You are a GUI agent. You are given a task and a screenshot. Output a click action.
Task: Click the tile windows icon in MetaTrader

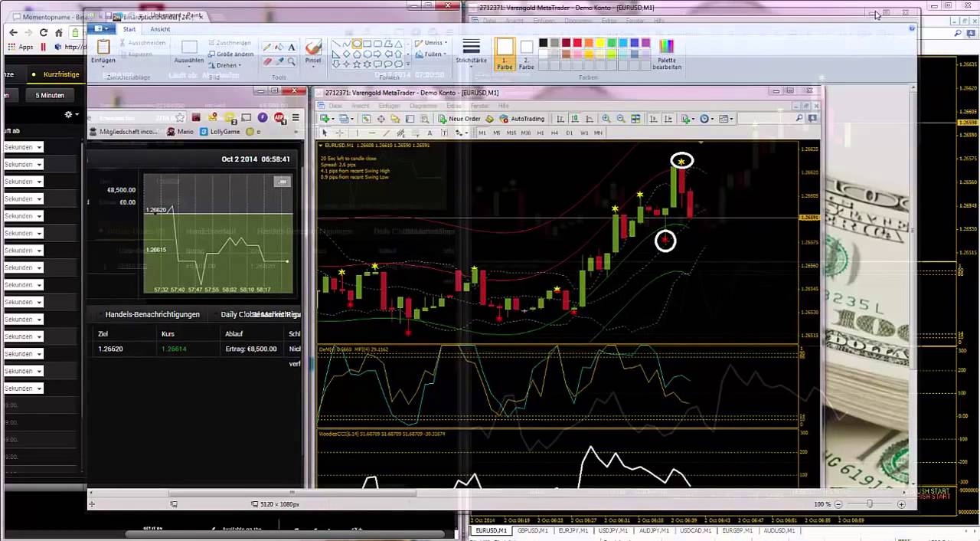coord(635,119)
